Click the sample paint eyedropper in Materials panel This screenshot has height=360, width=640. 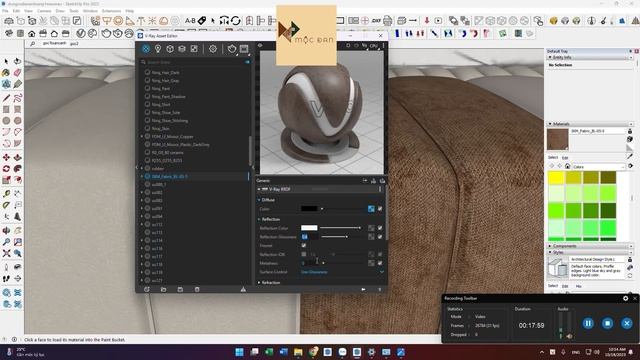point(630,156)
